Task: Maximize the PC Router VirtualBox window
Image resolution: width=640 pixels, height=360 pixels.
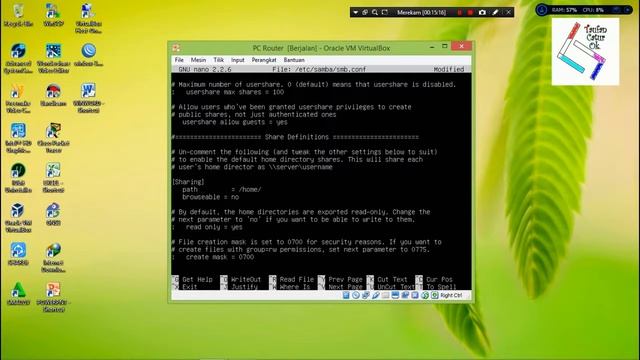Action: pos(444,47)
